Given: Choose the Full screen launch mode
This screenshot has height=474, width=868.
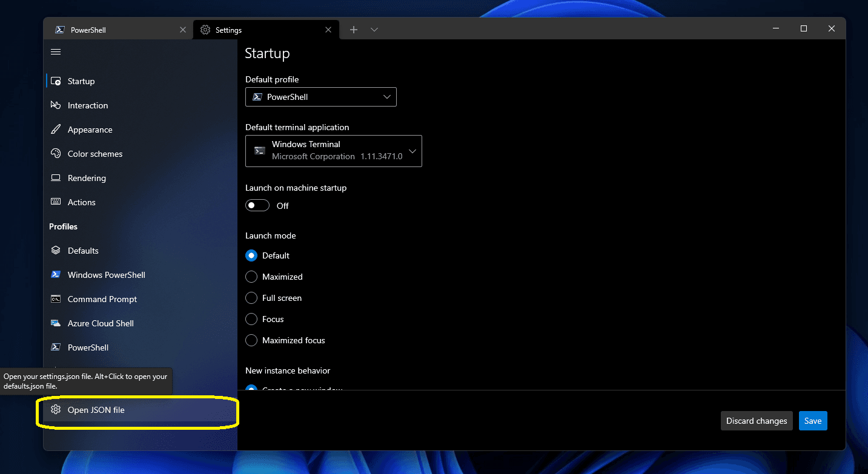Looking at the screenshot, I should tap(251, 298).
